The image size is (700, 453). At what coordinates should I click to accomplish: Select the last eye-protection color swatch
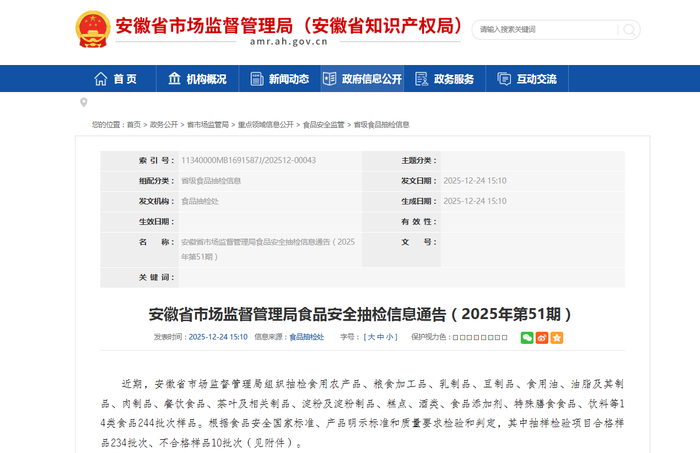[504, 337]
